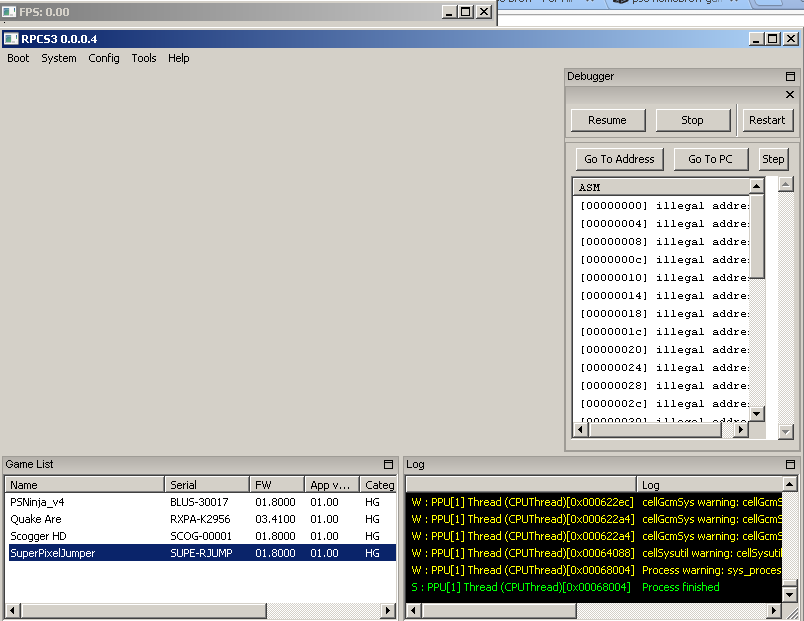The image size is (804, 621).
Task: Float the Debugger panel using its dock icon
Action: 790,77
